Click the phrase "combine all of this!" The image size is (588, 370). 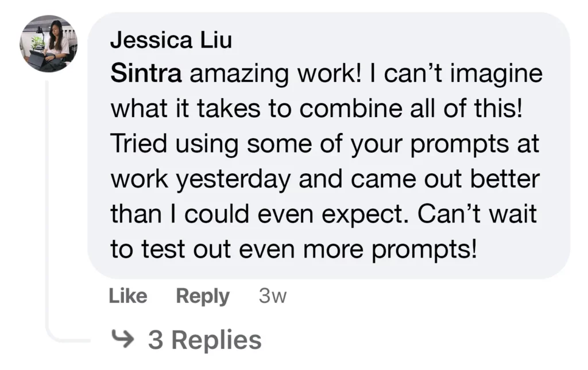411,108
